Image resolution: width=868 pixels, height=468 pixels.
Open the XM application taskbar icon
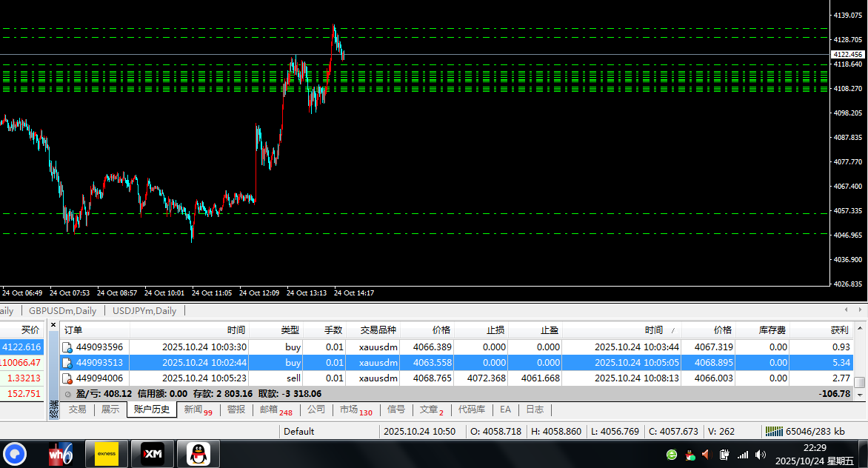[x=152, y=453]
